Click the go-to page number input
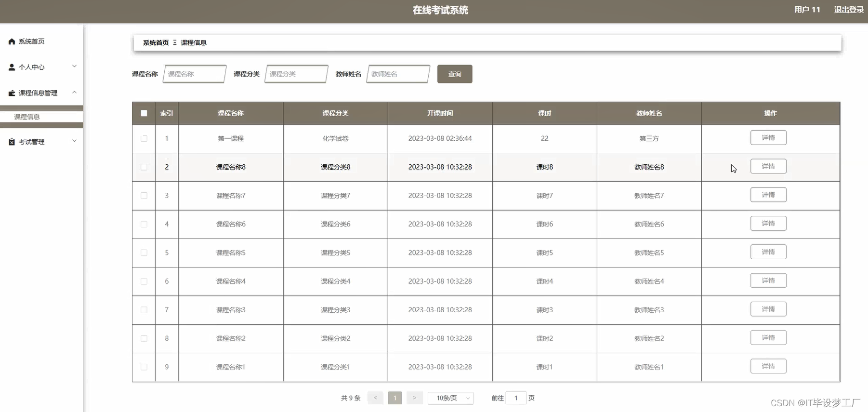Image resolution: width=868 pixels, height=412 pixels. point(516,398)
